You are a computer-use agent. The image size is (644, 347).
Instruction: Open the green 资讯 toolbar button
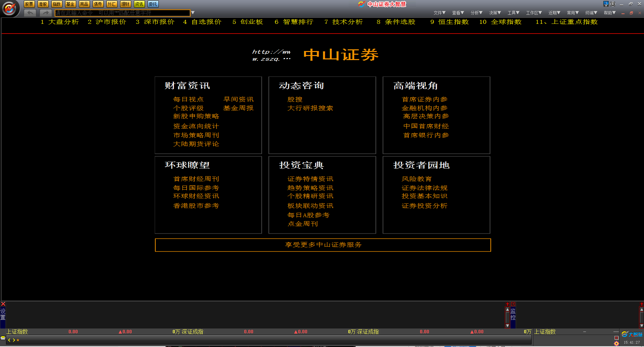click(x=139, y=4)
